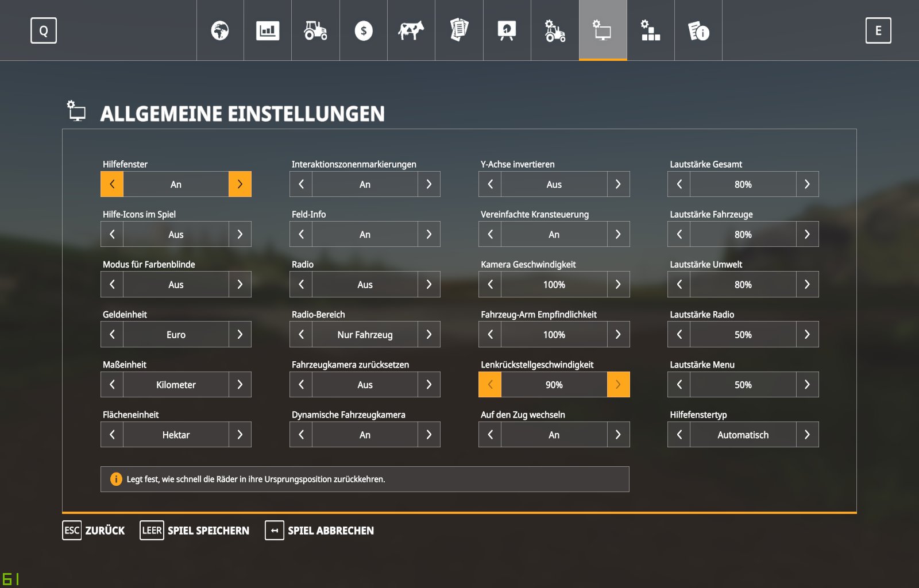Click the Spiel Abbrechen button
This screenshot has height=588, width=919.
click(319, 531)
